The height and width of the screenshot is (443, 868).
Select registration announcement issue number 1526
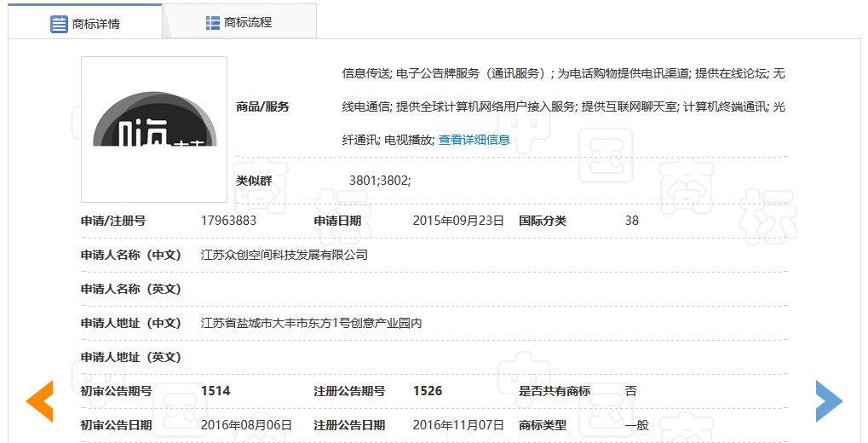coord(428,391)
